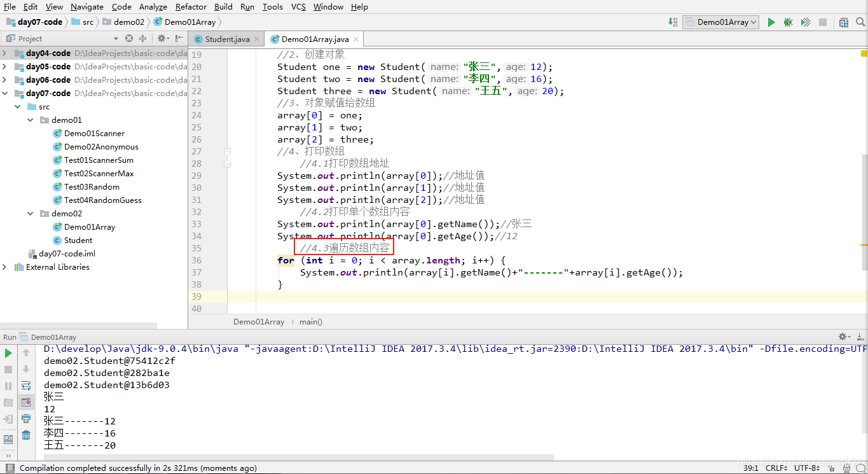Image resolution: width=868 pixels, height=474 pixels.
Task: Select Demo01Scanner in project tree
Action: pos(94,134)
